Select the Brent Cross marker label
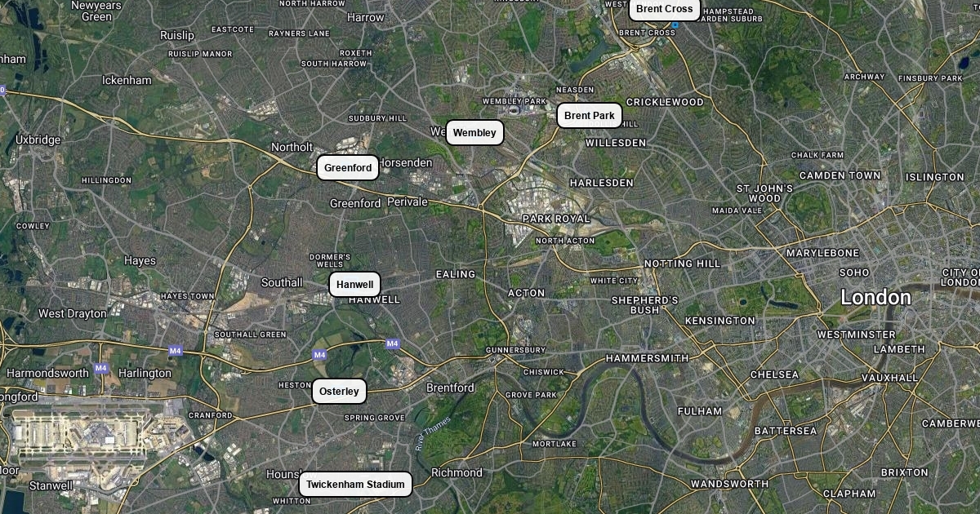980x514 pixels. (x=664, y=9)
